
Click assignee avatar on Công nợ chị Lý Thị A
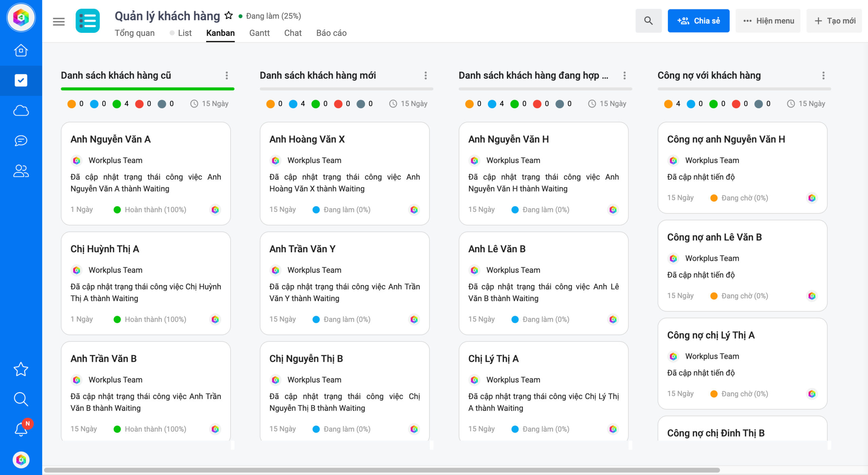[x=812, y=394]
